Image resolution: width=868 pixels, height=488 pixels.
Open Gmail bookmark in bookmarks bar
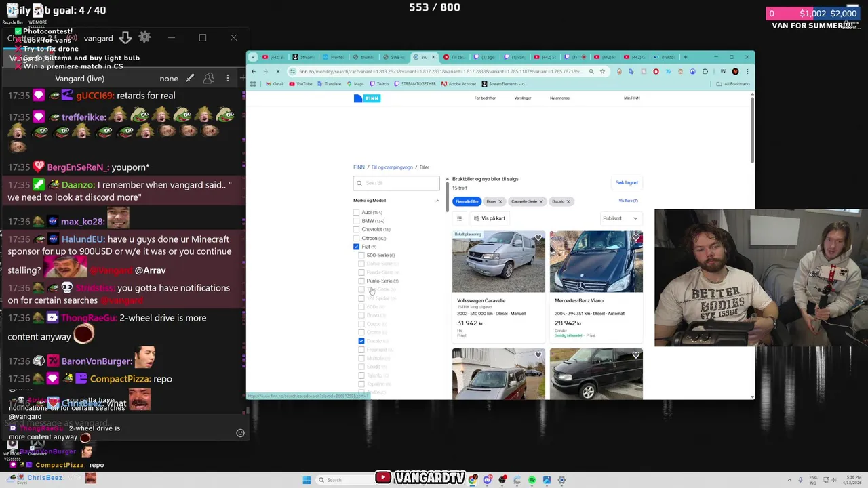274,84
